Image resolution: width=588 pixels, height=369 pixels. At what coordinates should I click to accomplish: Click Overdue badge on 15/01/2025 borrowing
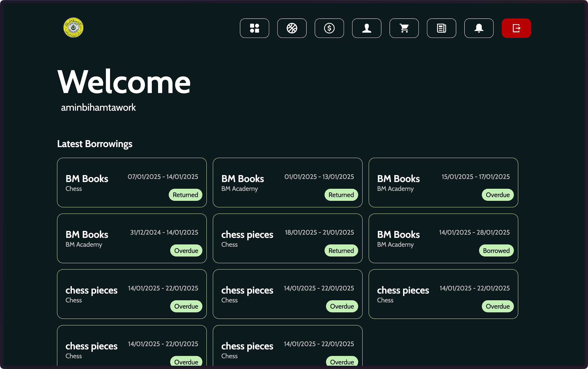[498, 195]
